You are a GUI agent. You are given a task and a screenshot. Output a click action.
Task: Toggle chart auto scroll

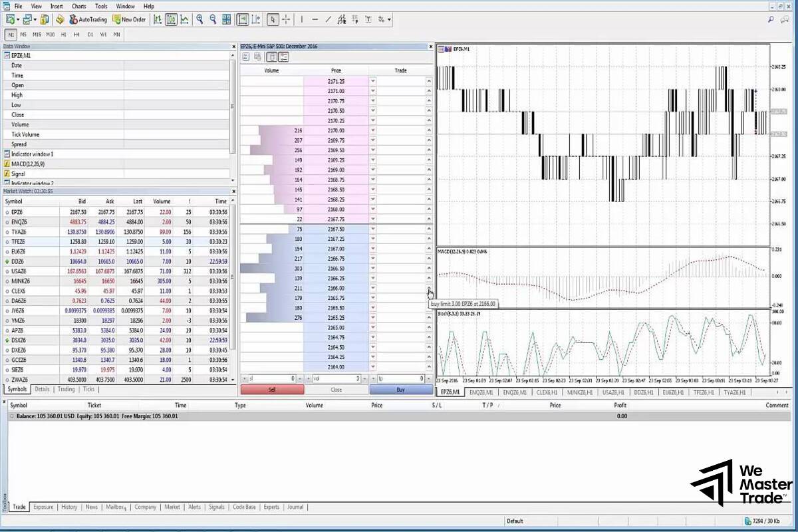point(241,19)
